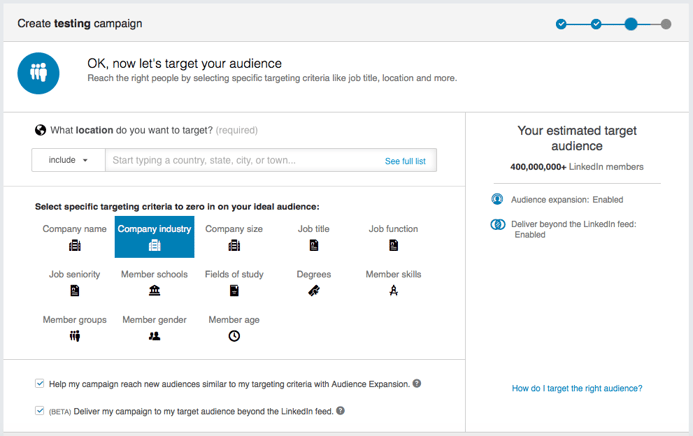The image size is (693, 436).
Task: Click the Member skills compass icon
Action: pos(393,291)
